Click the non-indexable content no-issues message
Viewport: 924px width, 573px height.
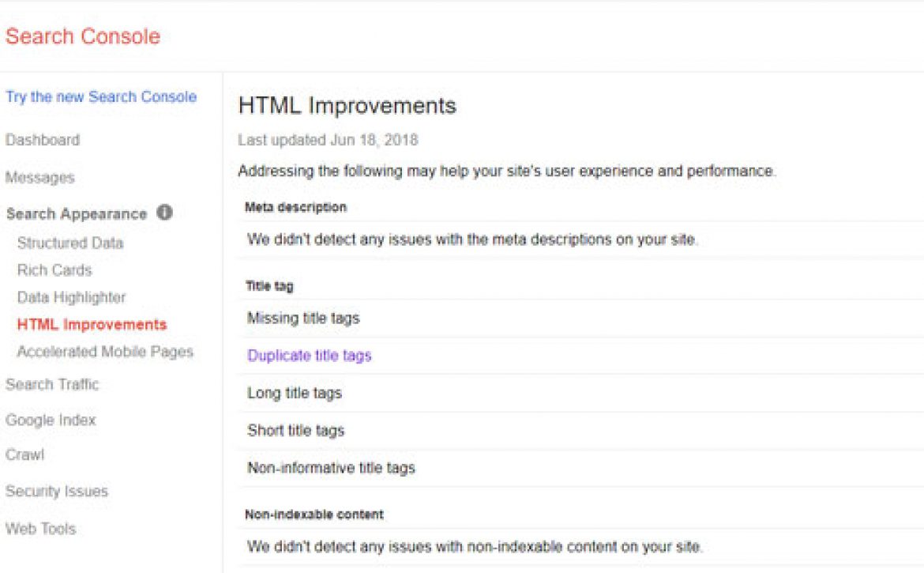click(475, 546)
